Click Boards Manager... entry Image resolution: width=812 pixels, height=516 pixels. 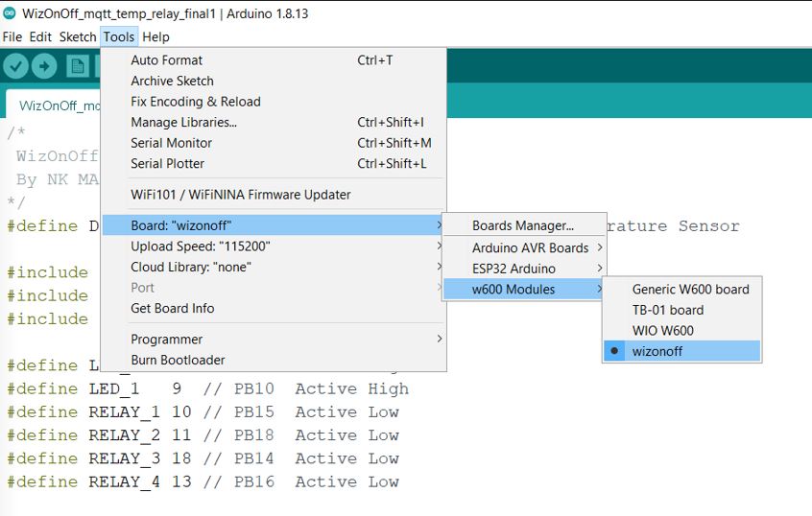522,226
